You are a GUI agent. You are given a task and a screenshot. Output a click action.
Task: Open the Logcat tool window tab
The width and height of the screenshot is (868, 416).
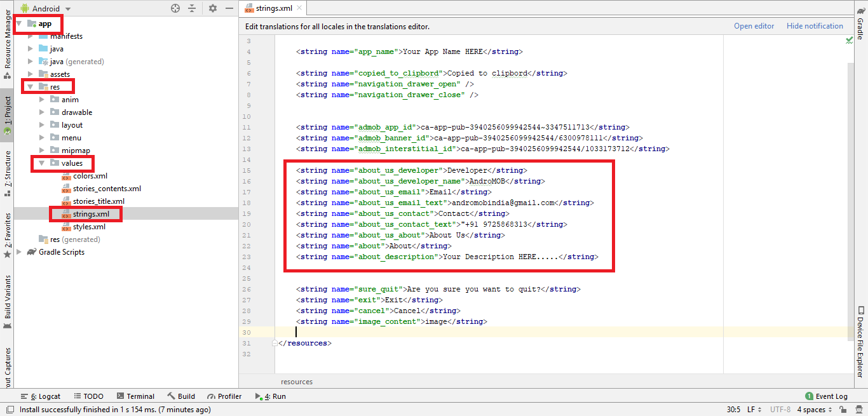click(x=41, y=396)
